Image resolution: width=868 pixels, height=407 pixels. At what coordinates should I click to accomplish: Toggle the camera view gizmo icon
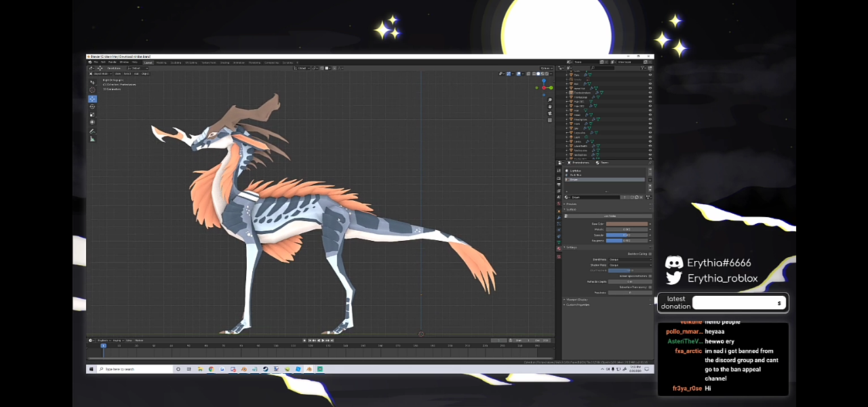point(550,113)
